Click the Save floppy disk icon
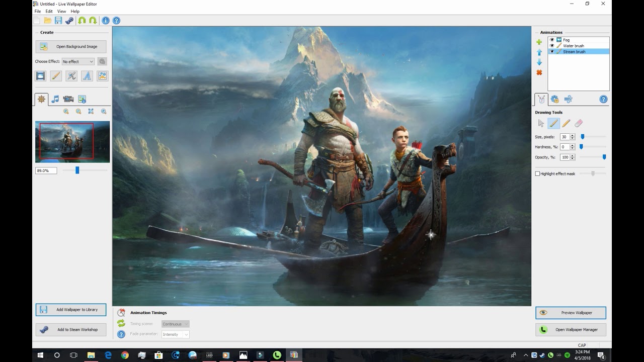The image size is (644, 362). pos(58,21)
